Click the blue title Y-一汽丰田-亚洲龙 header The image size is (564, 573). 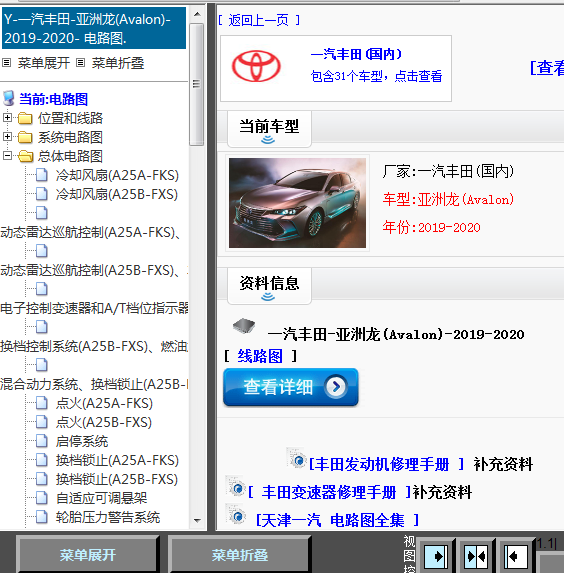point(94,28)
